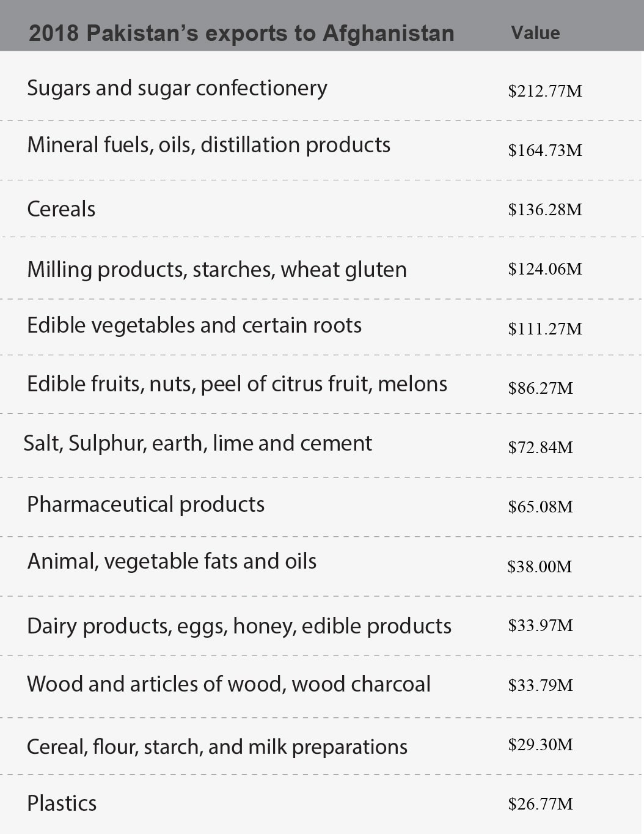Select the 'Sugars and sugar confectionery' row label
The image size is (644, 834).
pyautogui.click(x=177, y=88)
